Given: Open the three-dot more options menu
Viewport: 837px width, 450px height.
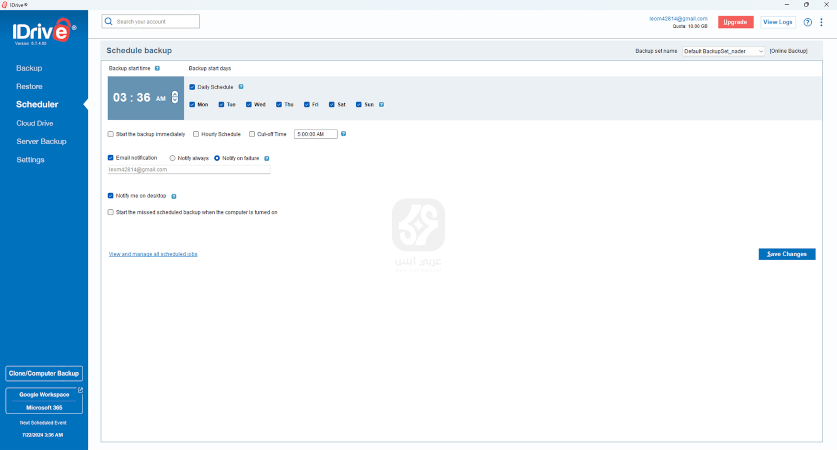Looking at the screenshot, I should [x=820, y=22].
